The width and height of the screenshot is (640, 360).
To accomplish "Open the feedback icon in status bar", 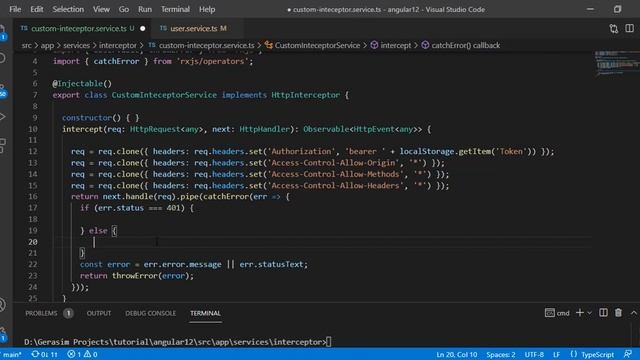I will (628, 354).
